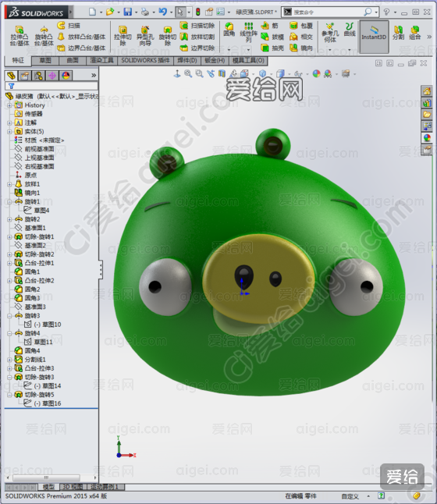Choose the 抽壳 shell tool

[x=272, y=48]
